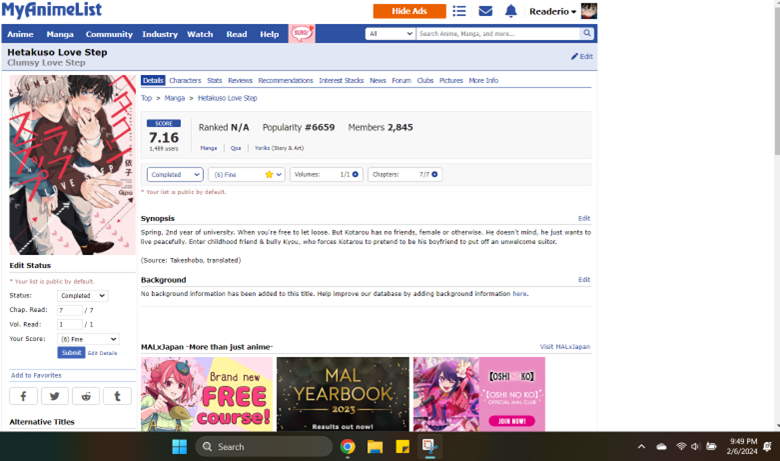Share on Twitter using the bird icon
The width and height of the screenshot is (780, 461).
coord(54,396)
